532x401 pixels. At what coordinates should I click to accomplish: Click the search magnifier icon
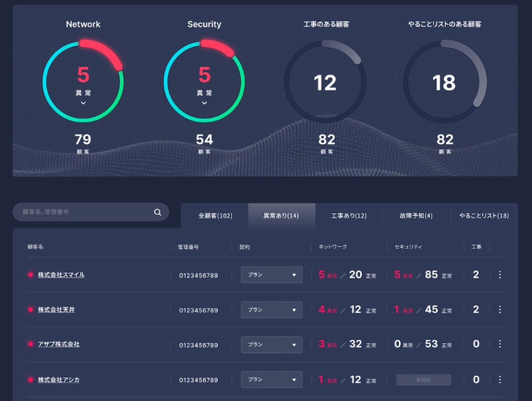click(x=157, y=212)
